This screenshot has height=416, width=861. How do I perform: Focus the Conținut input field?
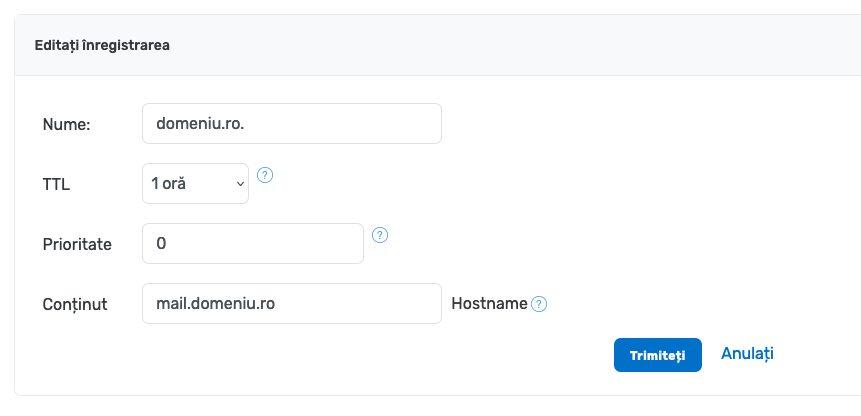291,304
